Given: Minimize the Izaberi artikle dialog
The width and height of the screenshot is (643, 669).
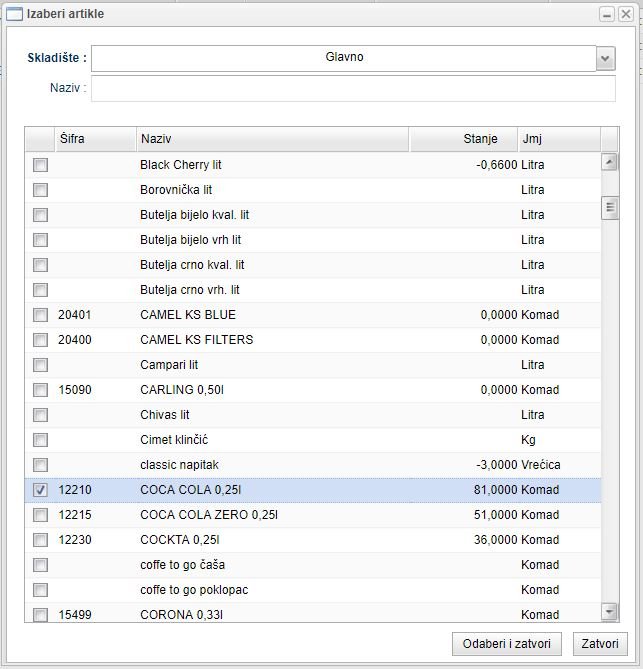Looking at the screenshot, I should (x=607, y=14).
